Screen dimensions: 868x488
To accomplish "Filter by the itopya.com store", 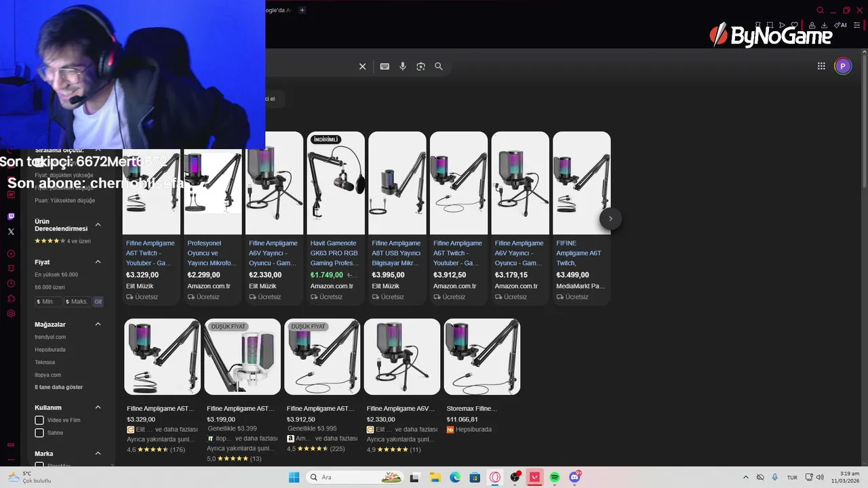I will click(x=48, y=375).
